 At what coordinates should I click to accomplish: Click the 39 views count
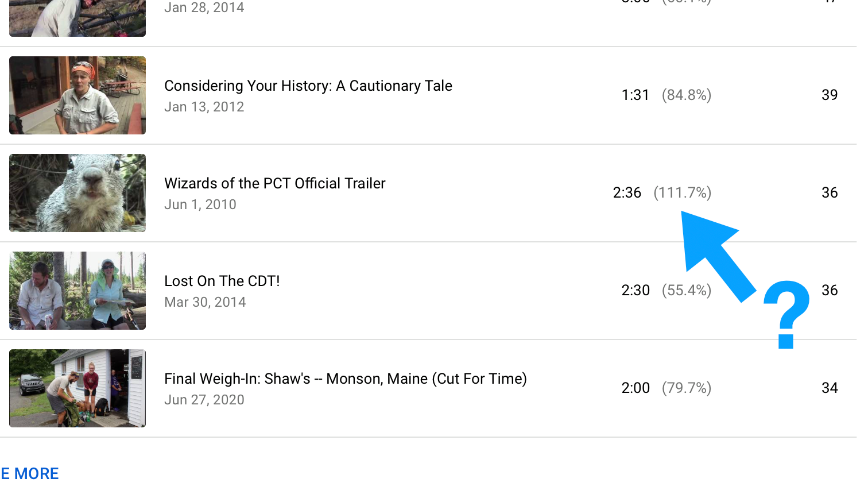pos(830,95)
